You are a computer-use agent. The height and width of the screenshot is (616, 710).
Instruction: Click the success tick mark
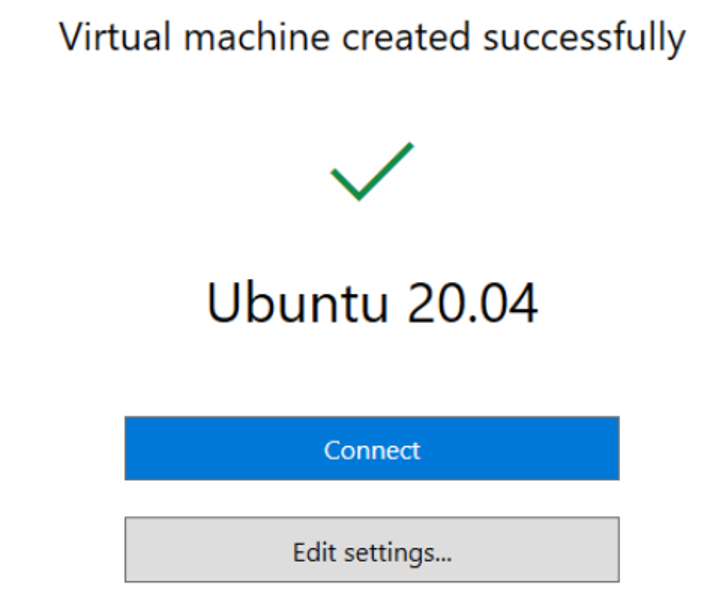tap(371, 172)
